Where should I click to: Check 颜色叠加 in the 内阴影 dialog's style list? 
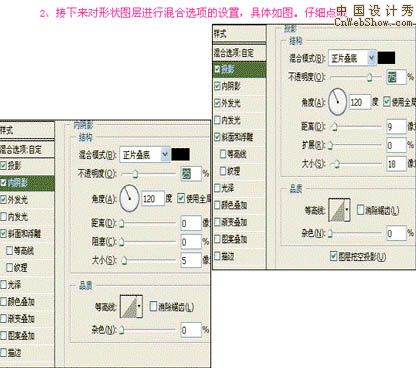point(4,302)
